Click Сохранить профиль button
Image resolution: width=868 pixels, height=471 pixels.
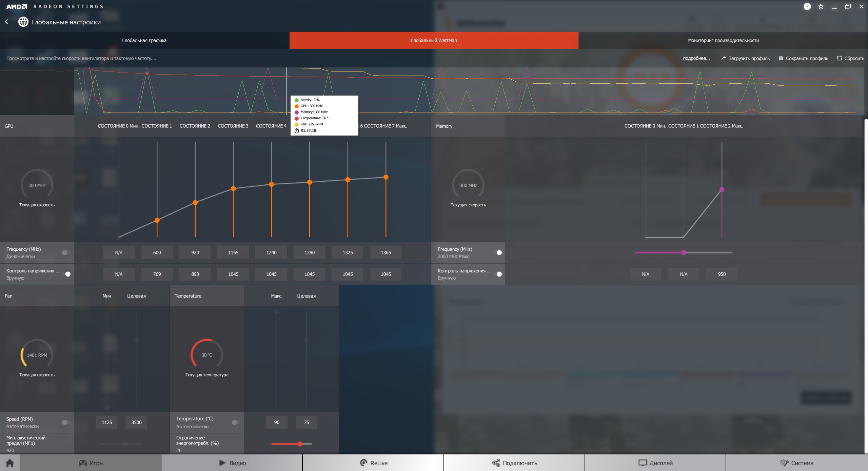coord(803,58)
